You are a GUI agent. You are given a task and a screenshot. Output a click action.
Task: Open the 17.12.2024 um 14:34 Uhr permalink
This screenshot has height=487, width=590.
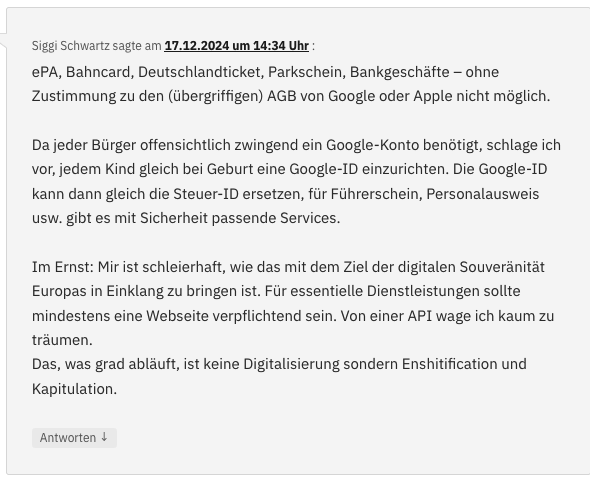pos(236,46)
